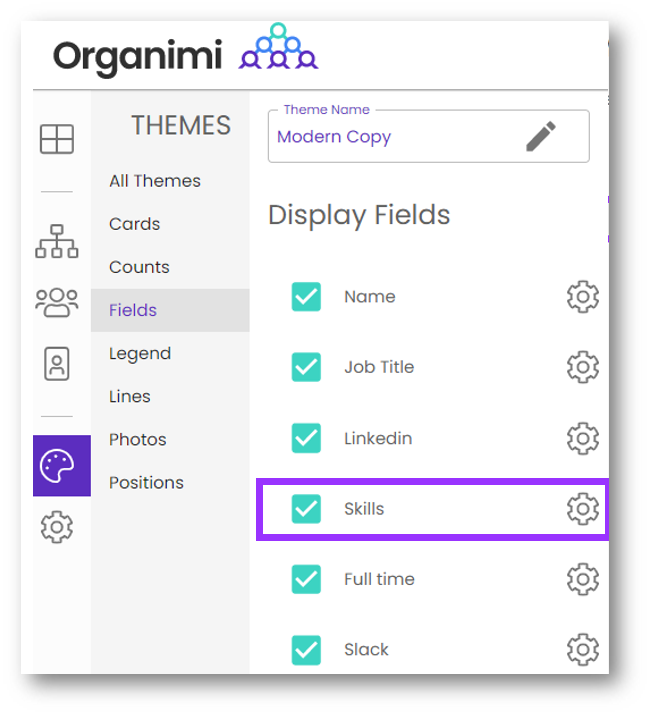Select the Themes palette icon
This screenshot has width=651, height=716.
(x=57, y=466)
